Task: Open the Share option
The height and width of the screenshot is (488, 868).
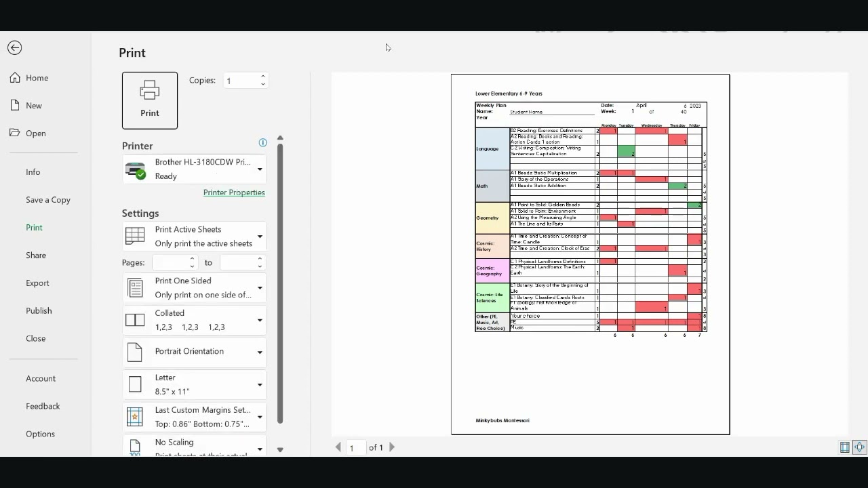Action: (36, 255)
